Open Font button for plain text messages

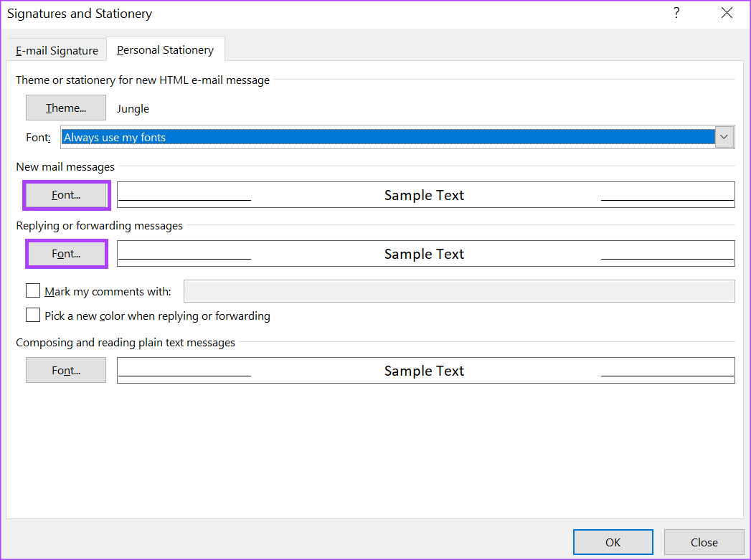[x=66, y=371]
